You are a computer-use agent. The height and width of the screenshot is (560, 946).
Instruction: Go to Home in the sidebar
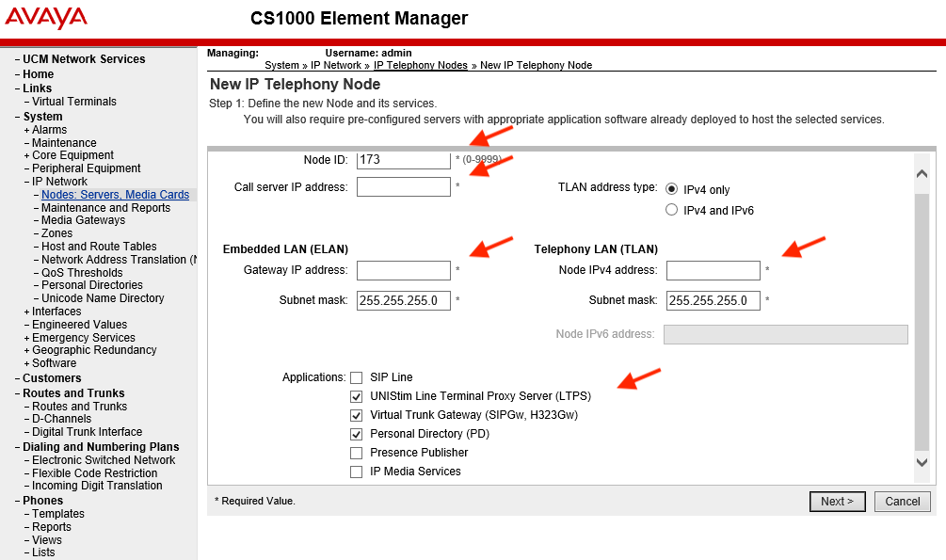click(38, 74)
